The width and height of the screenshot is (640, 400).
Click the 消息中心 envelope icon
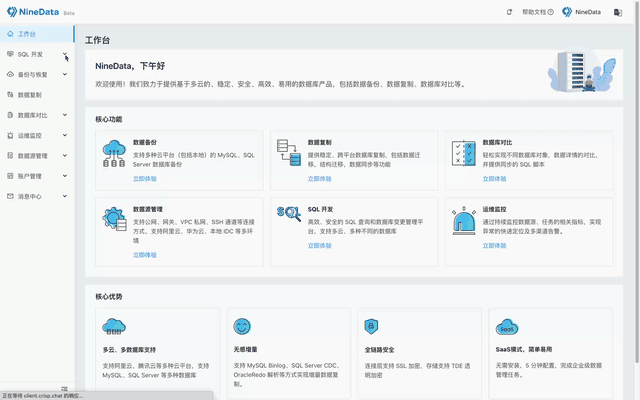[x=10, y=196]
